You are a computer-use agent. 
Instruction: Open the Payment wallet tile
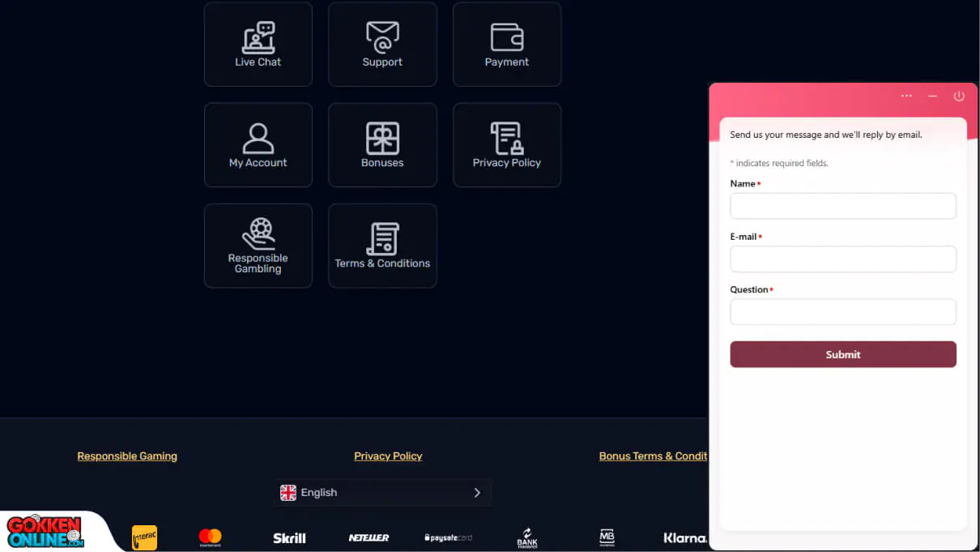click(506, 45)
